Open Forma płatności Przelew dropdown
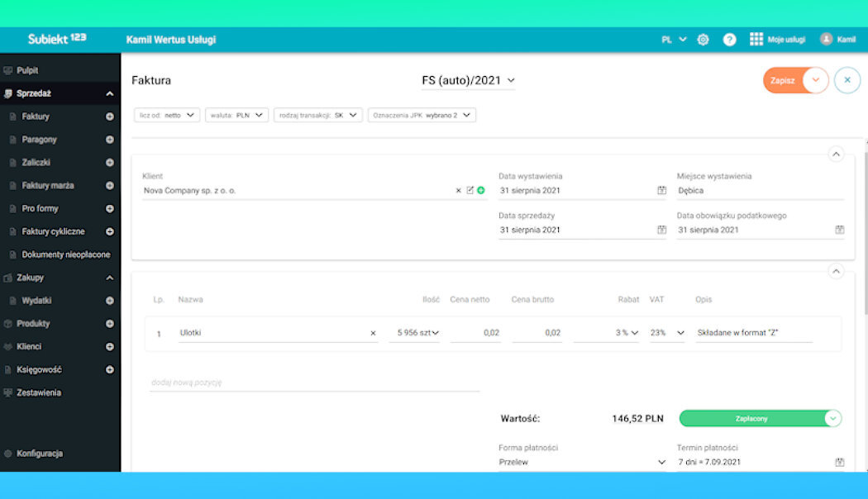Viewport: 868px width, 499px height. click(x=661, y=462)
